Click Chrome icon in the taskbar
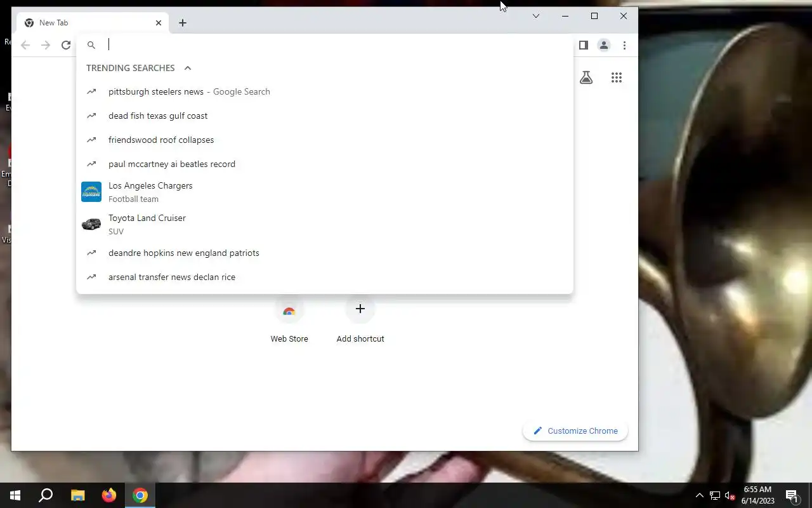 [140, 495]
